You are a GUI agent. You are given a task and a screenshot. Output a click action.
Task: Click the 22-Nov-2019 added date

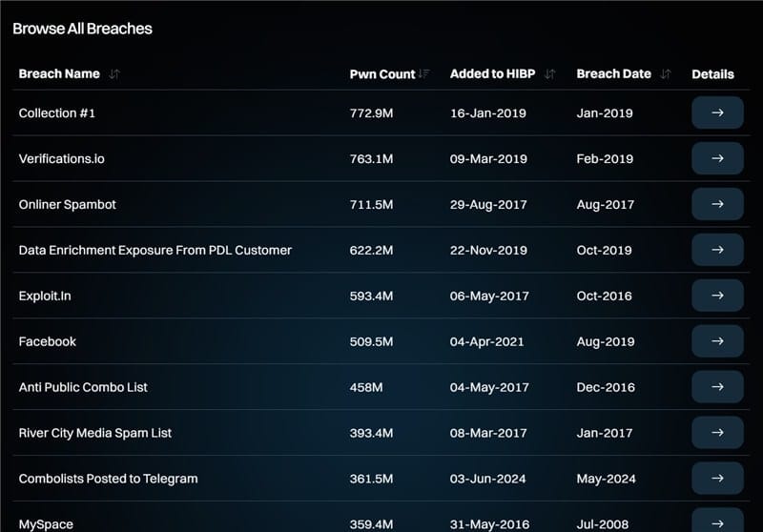488,251
